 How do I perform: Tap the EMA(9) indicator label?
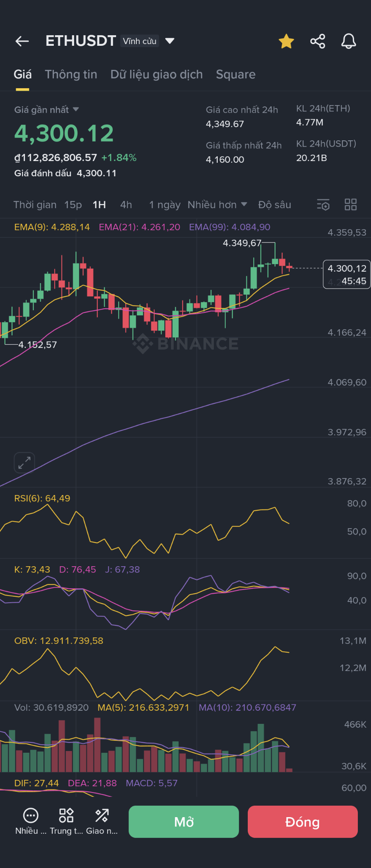click(x=52, y=227)
